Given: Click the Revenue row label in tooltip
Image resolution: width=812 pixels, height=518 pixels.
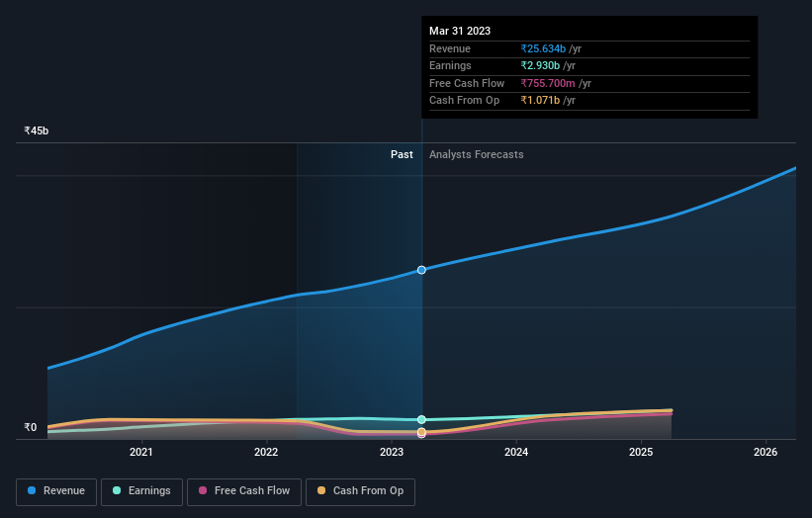Looking at the screenshot, I should (x=450, y=48).
